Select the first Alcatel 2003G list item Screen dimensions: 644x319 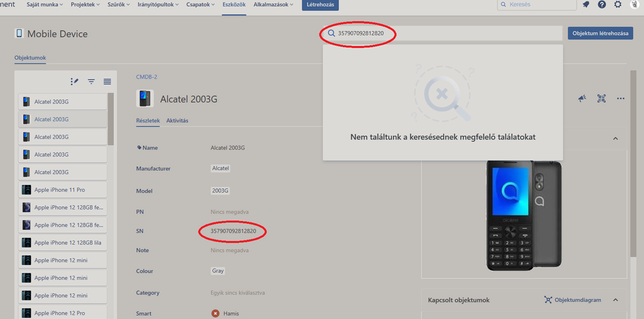point(63,101)
